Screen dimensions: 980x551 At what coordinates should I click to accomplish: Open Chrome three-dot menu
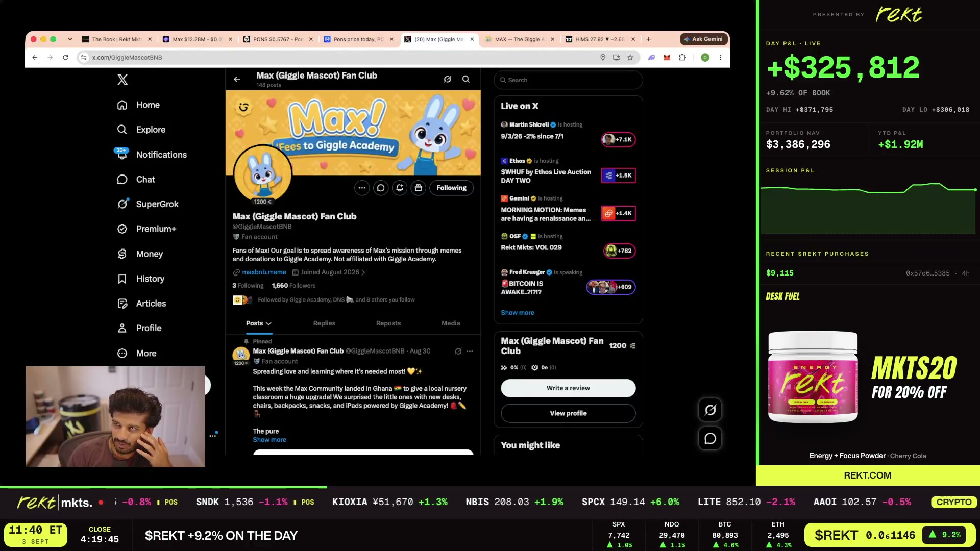tap(720, 58)
